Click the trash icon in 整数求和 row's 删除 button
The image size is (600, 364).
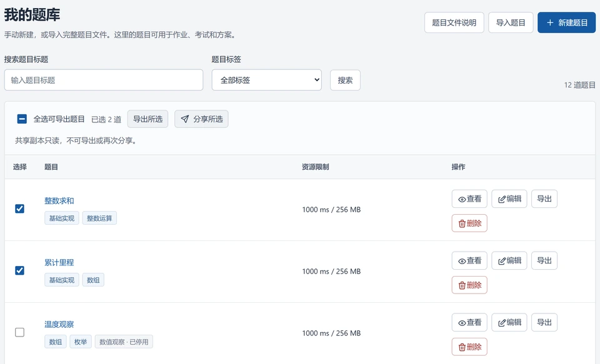(462, 224)
